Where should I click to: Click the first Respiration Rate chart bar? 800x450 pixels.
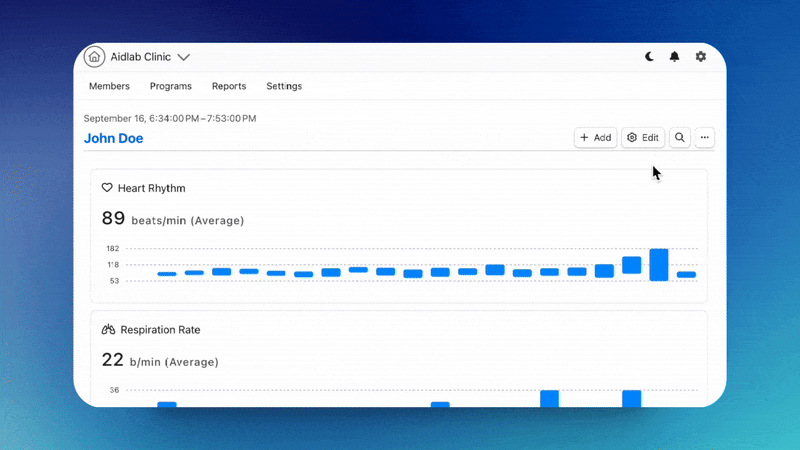(167, 404)
